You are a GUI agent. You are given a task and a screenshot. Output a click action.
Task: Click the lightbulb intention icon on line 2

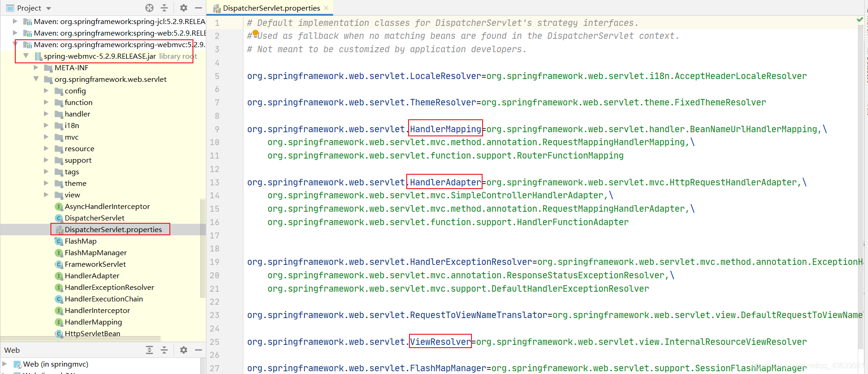click(255, 33)
